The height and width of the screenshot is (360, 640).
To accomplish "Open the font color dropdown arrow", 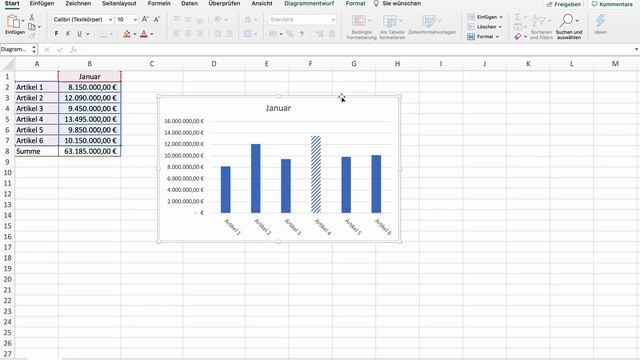I will 152,34.
